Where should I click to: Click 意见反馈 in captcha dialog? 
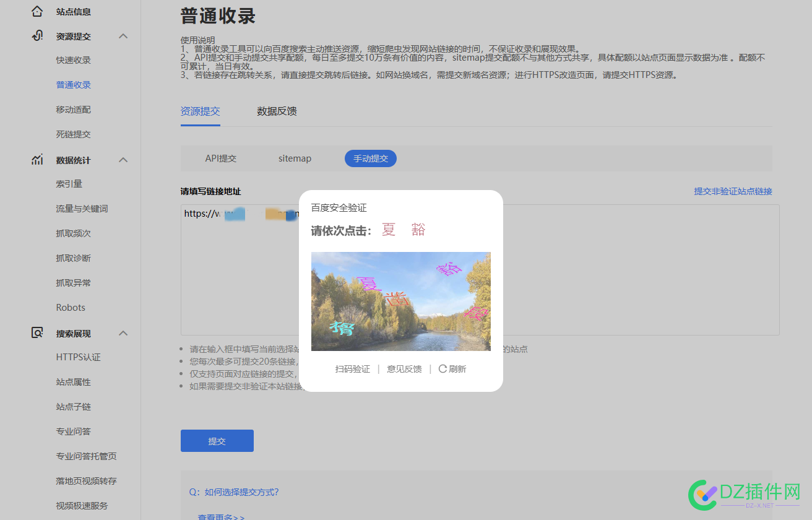click(404, 369)
